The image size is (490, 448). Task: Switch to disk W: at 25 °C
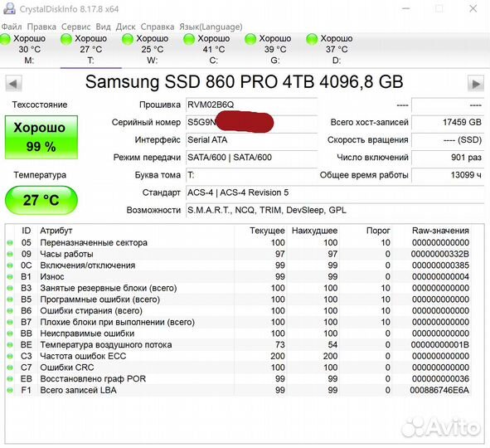point(152,49)
